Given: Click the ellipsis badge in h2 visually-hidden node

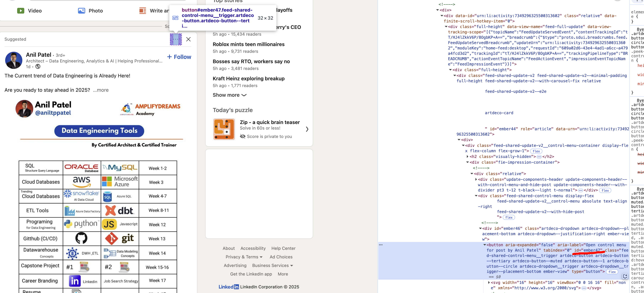Looking at the screenshot, I should (x=539, y=157).
